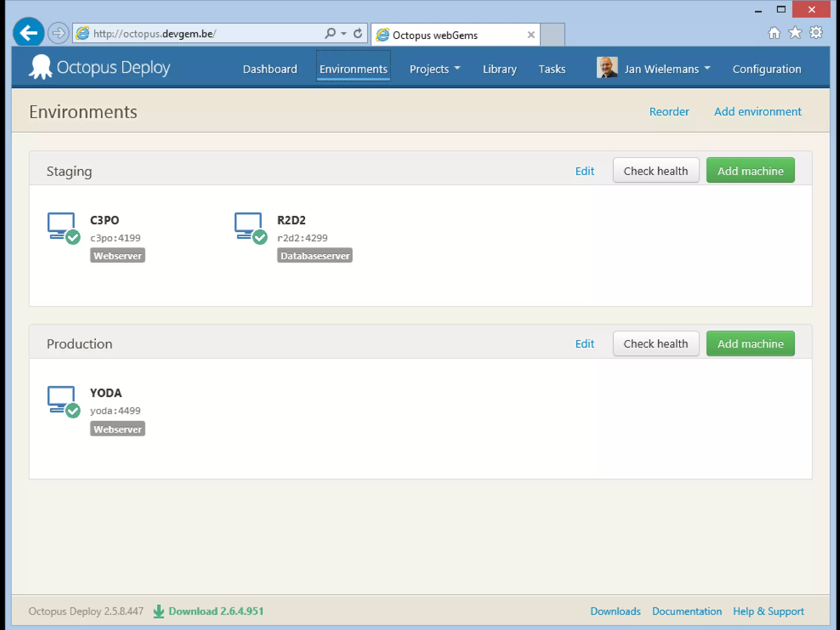The height and width of the screenshot is (630, 840).
Task: Click the YODA machine computer icon
Action: 64,402
